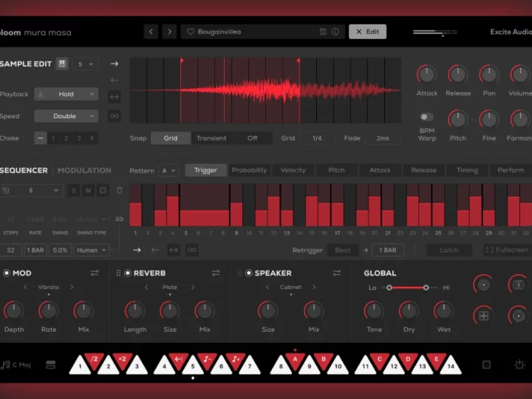Image resolution: width=532 pixels, height=399 pixels.
Task: Click the C Maj key button
Action: 16,365
